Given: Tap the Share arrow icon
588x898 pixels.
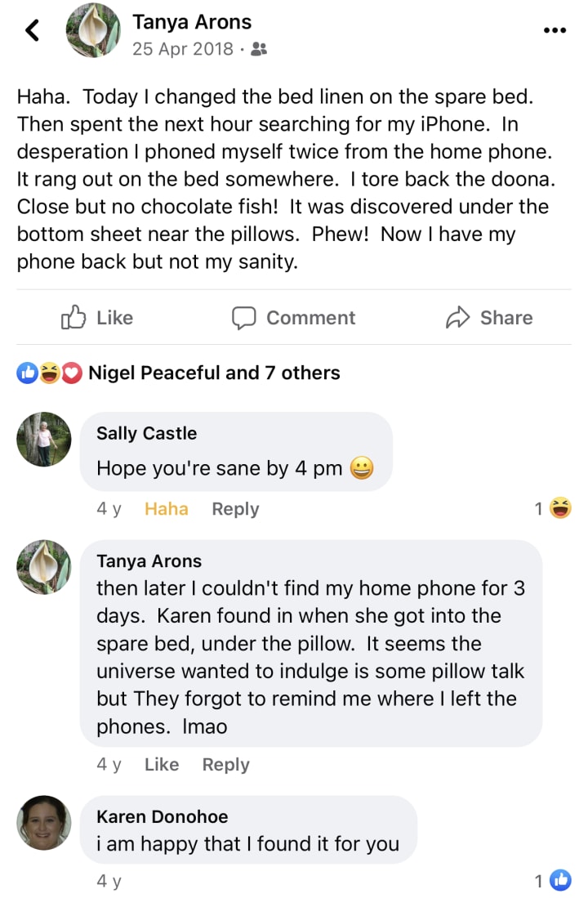Looking at the screenshot, I should (x=458, y=318).
